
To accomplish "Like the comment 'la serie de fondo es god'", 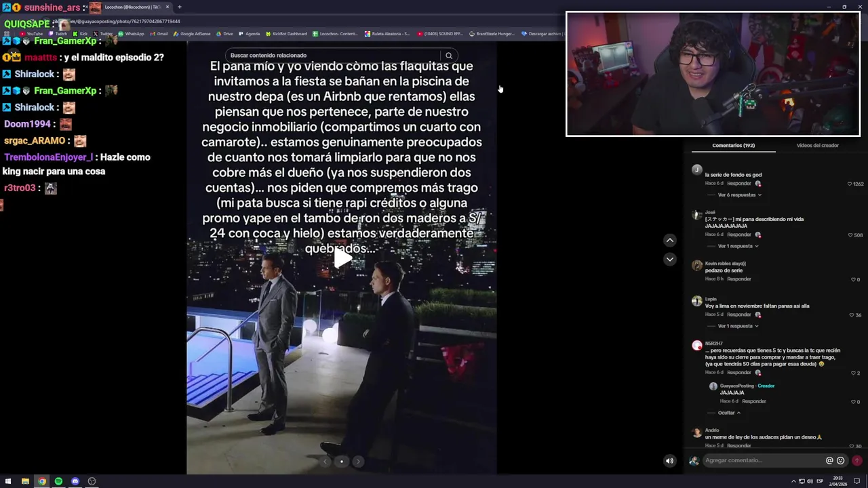I will click(850, 184).
